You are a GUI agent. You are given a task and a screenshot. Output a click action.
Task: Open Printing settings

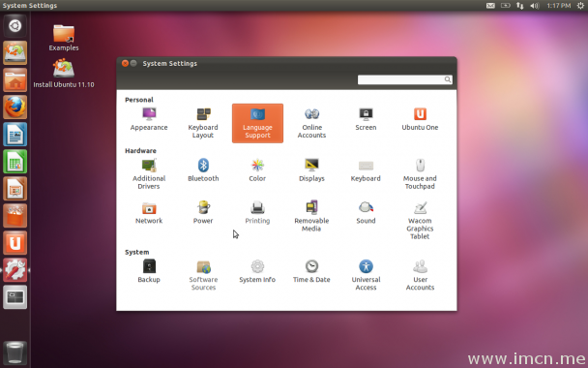click(x=257, y=213)
